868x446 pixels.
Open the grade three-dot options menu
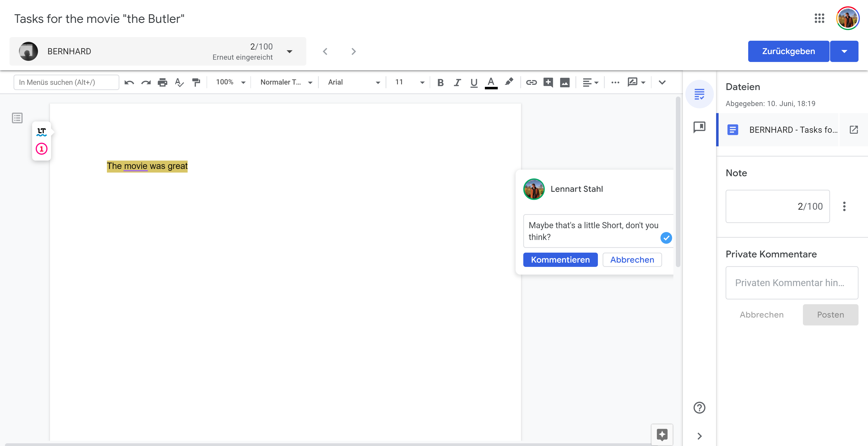(x=844, y=206)
